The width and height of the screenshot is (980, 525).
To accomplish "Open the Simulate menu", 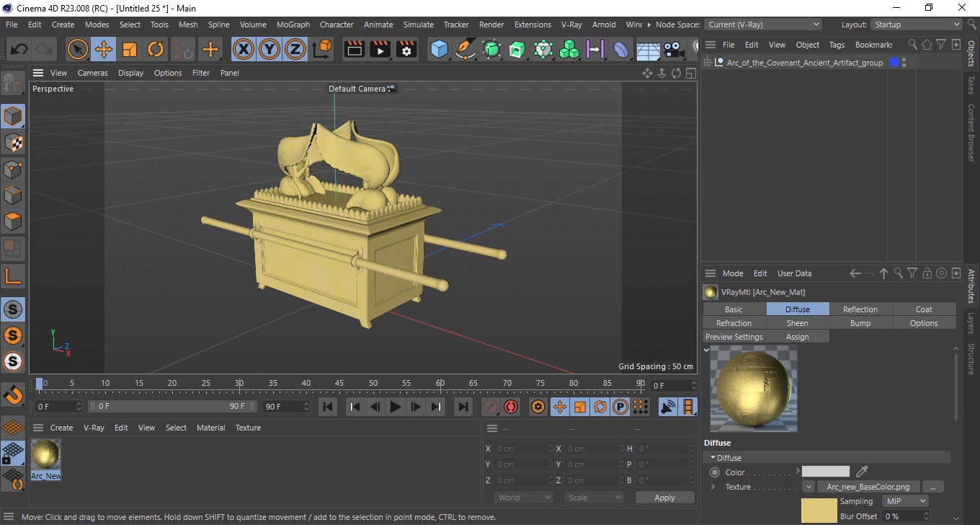I will tap(419, 25).
